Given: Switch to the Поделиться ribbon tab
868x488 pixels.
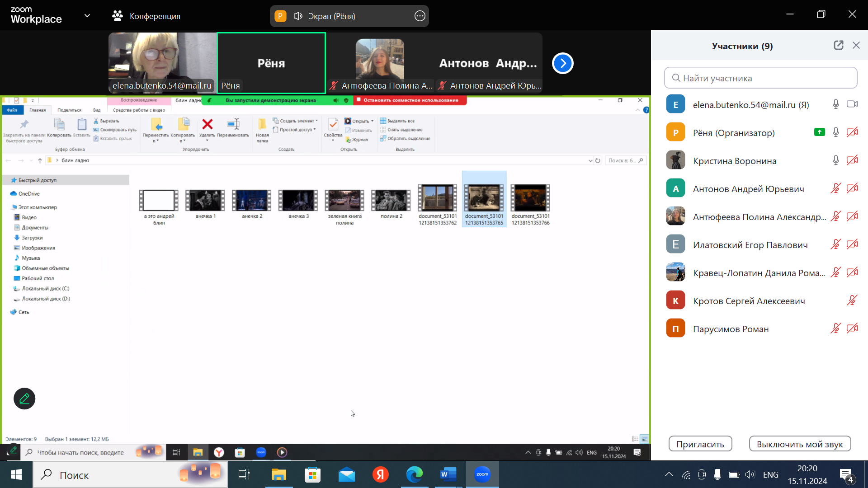Looking at the screenshot, I should click(69, 110).
